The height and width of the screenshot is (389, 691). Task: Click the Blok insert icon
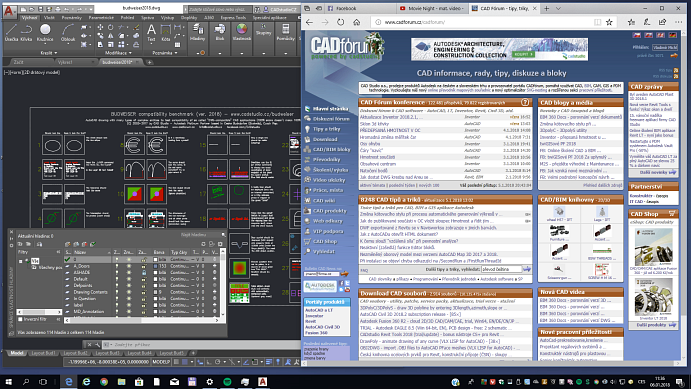click(219, 33)
